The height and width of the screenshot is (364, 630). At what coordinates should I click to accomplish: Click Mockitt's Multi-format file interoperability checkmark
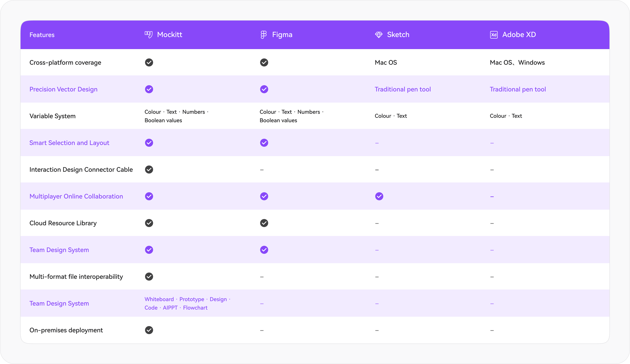(x=149, y=277)
